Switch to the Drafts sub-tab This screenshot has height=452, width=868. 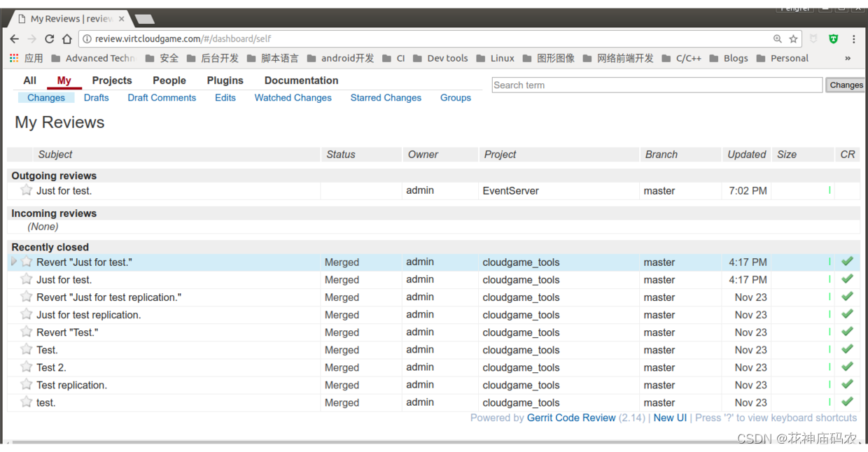pos(97,98)
